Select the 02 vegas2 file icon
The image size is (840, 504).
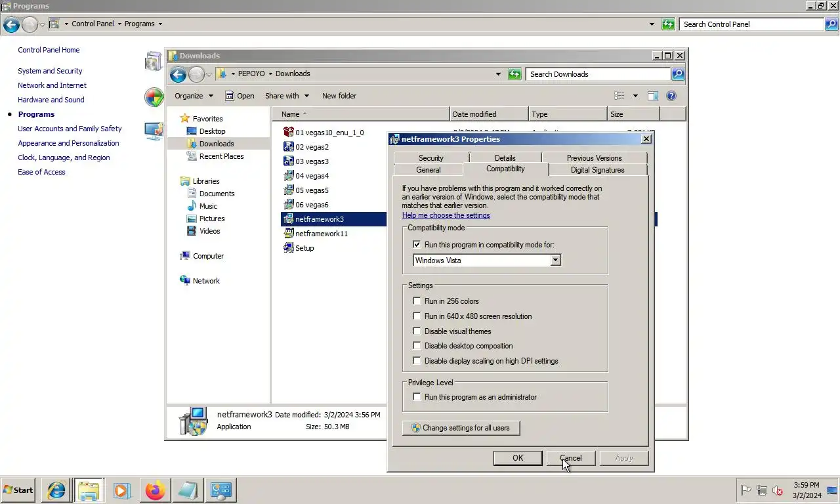click(288, 146)
